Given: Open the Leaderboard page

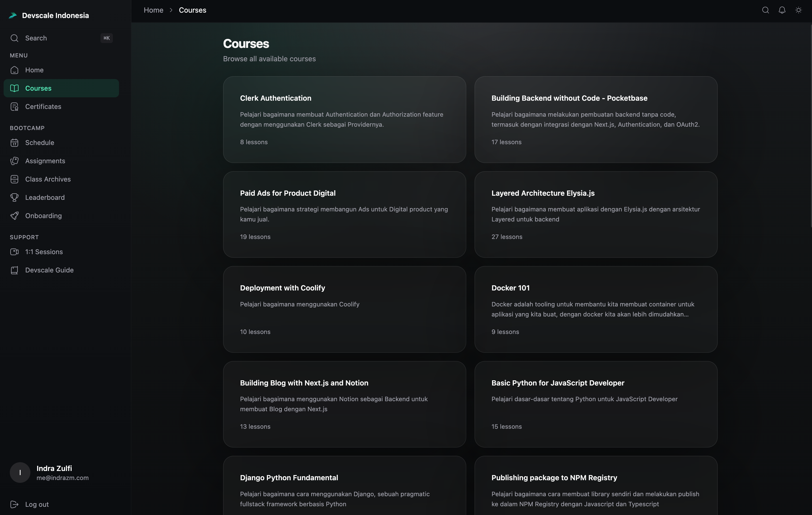Looking at the screenshot, I should pyautogui.click(x=45, y=197).
